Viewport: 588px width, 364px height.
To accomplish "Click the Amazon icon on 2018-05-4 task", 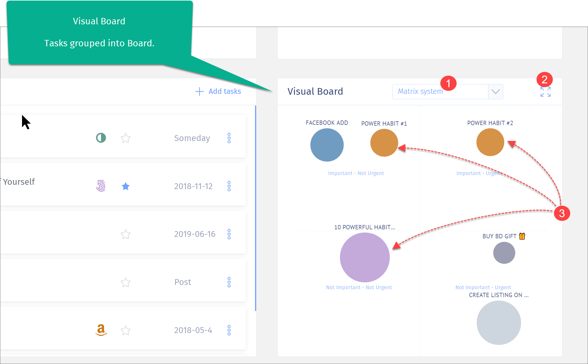I will tap(101, 330).
